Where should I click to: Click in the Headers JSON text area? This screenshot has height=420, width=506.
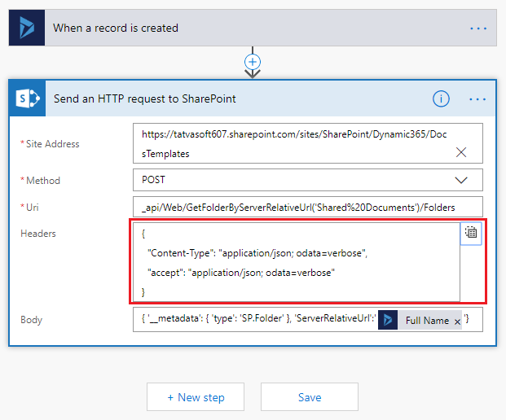pos(297,262)
